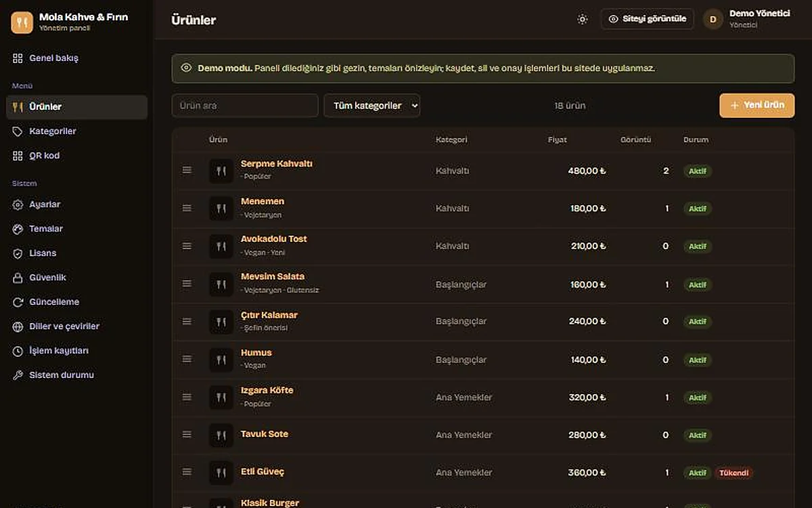This screenshot has height=508, width=812.
Task: Click the Izgara Köfte utensils thumbnail
Action: [x=221, y=397]
